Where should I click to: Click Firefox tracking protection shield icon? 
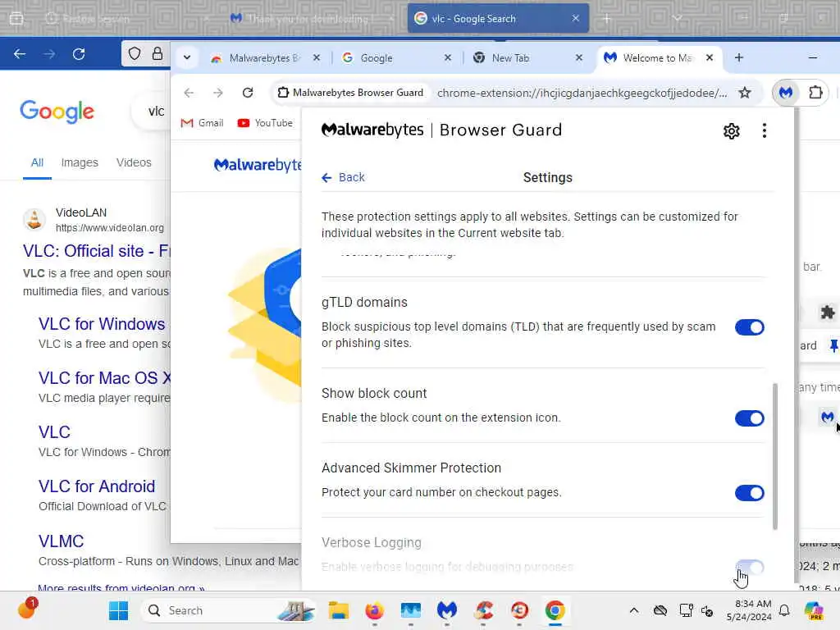[135, 53]
